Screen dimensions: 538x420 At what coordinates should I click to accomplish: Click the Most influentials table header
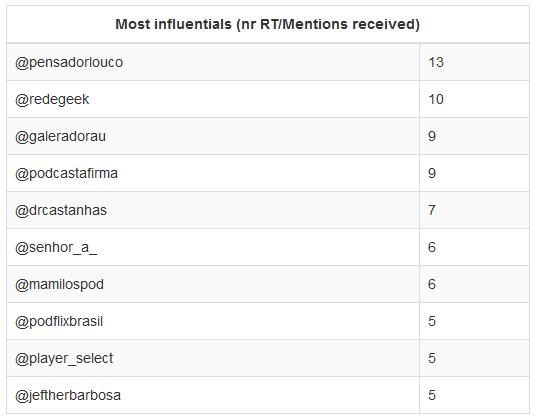pos(268,24)
